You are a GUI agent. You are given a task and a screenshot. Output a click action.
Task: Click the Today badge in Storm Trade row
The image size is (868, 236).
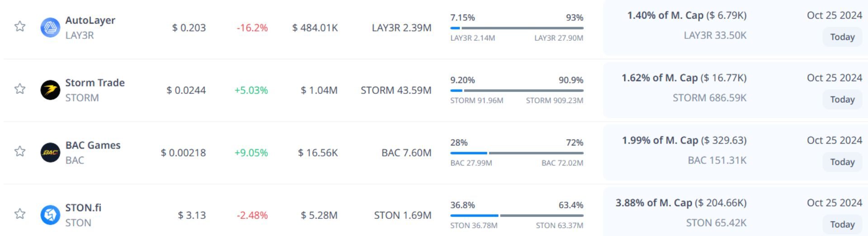tap(842, 100)
